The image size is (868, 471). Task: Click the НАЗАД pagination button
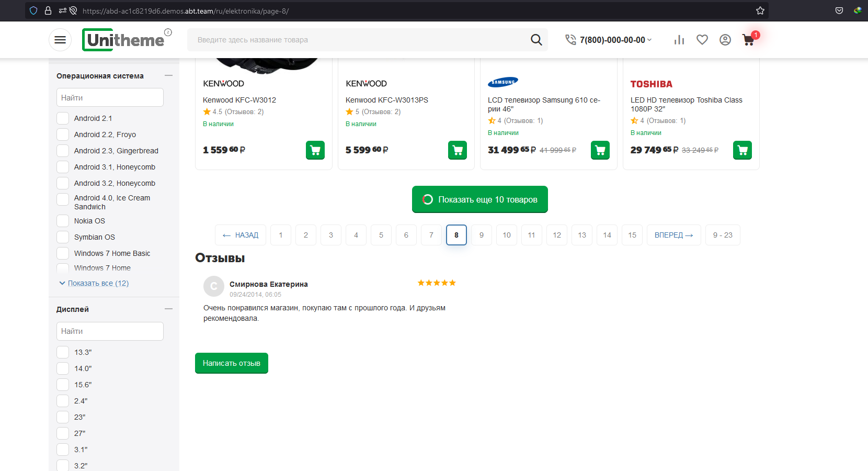pos(241,235)
